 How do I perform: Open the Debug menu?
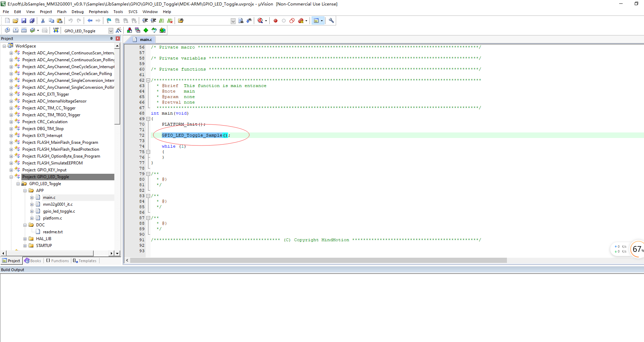tap(77, 12)
